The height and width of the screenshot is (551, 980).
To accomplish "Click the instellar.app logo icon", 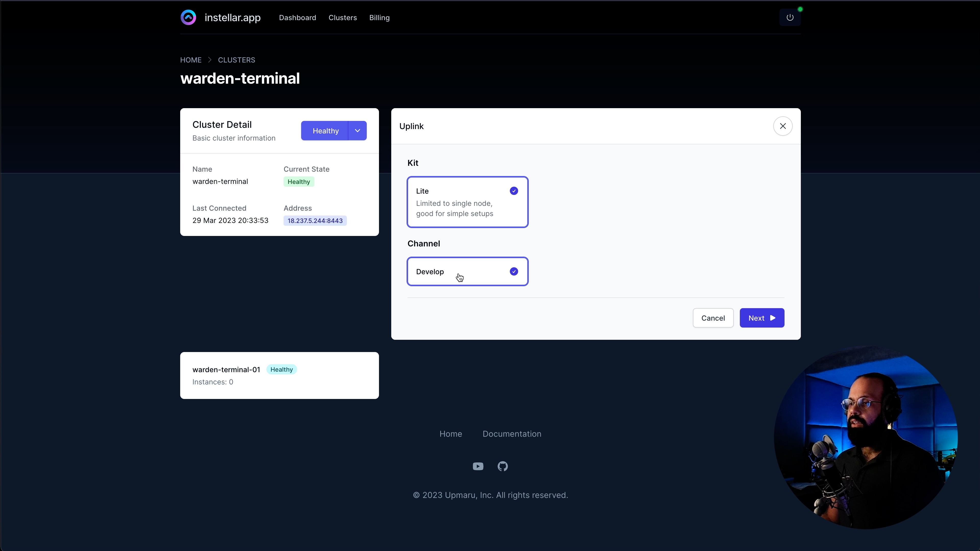I will tap(188, 18).
